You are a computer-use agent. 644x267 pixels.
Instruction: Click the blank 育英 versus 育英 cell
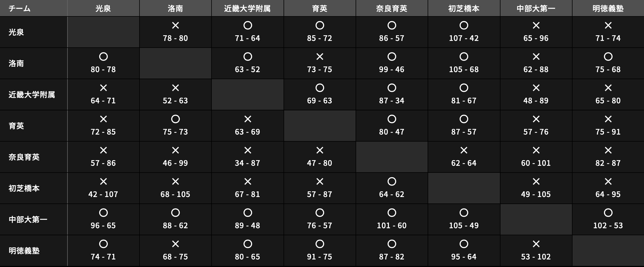(320, 126)
